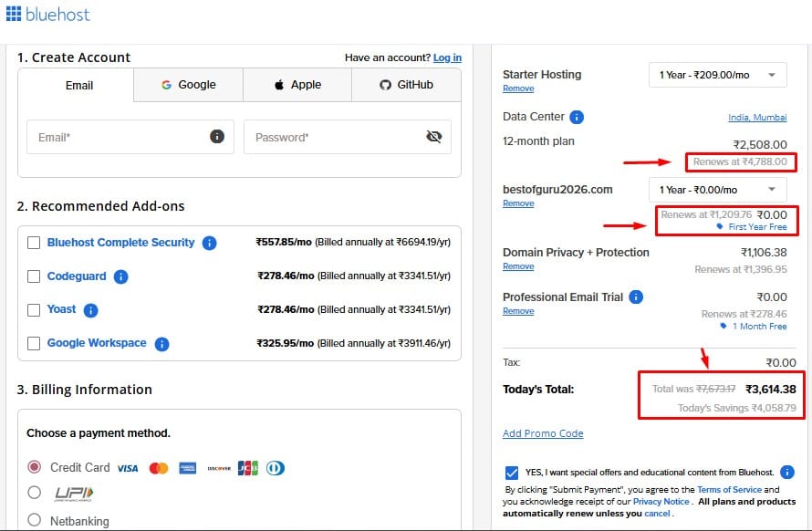Click the 1 Month Free tag icon
The image size is (812, 531).
(724, 326)
